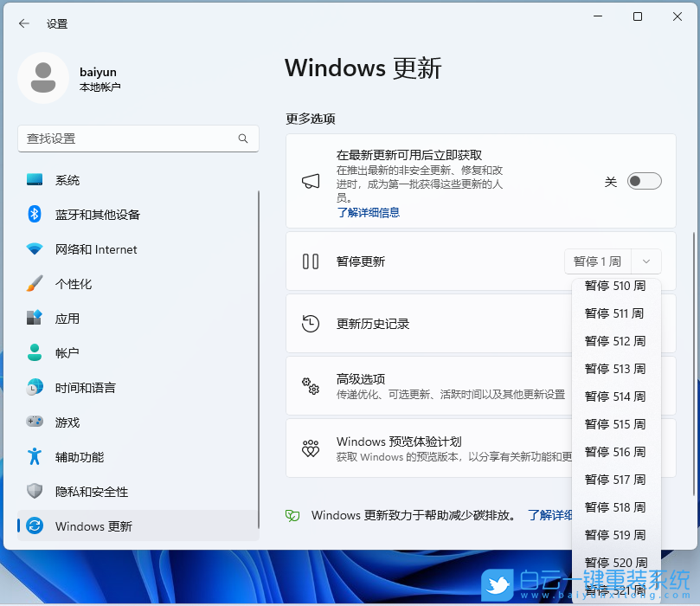
Task: Choose 暂停 520 周 pause option
Action: coord(615,563)
